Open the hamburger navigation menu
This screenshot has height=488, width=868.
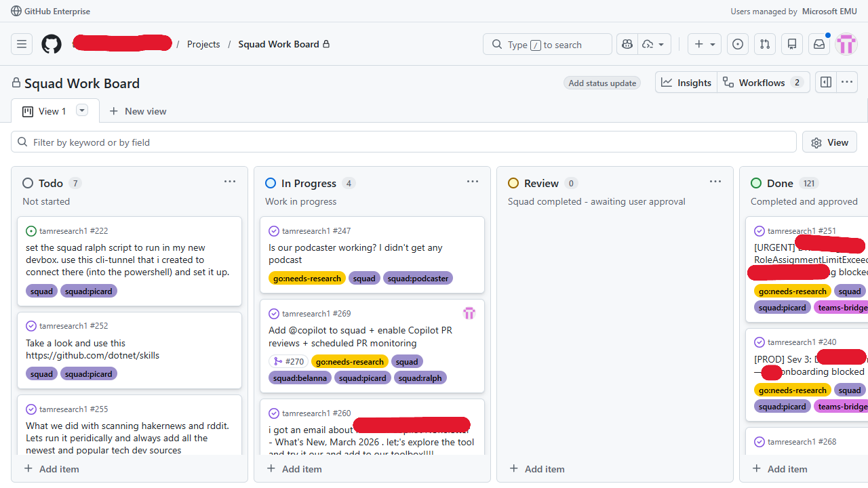[x=21, y=43]
